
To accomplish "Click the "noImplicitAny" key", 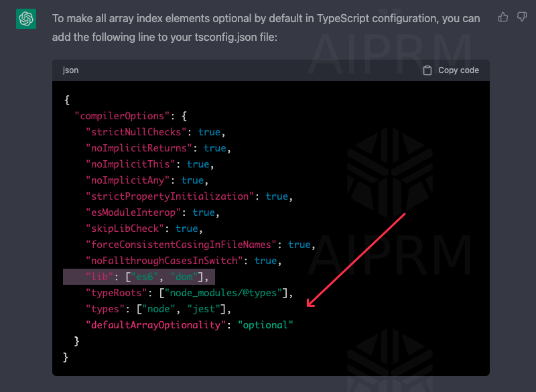I will [x=128, y=180].
